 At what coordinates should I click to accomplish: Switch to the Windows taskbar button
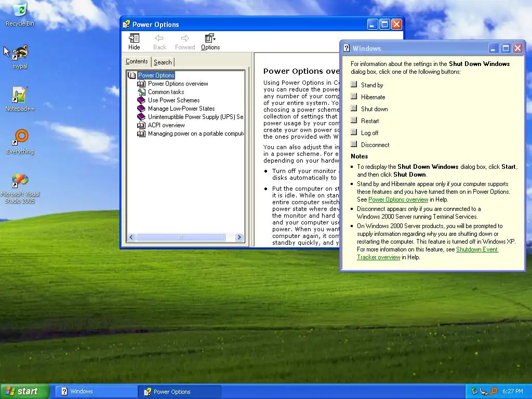(x=96, y=392)
